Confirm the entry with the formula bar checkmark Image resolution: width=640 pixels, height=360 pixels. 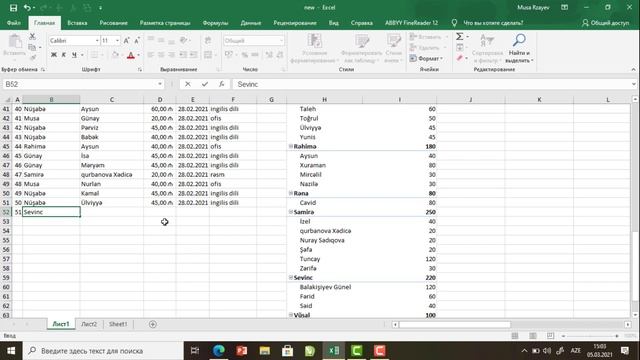tap(204, 84)
